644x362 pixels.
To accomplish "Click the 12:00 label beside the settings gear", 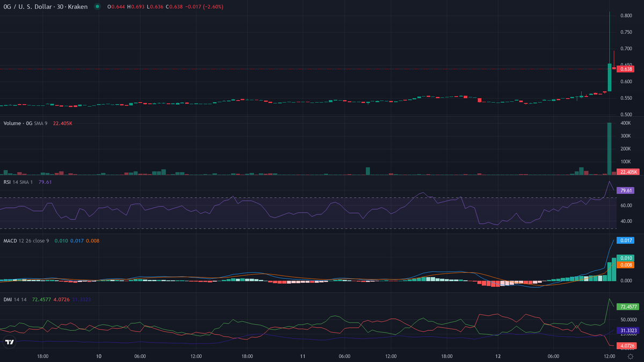I will click(x=609, y=356).
